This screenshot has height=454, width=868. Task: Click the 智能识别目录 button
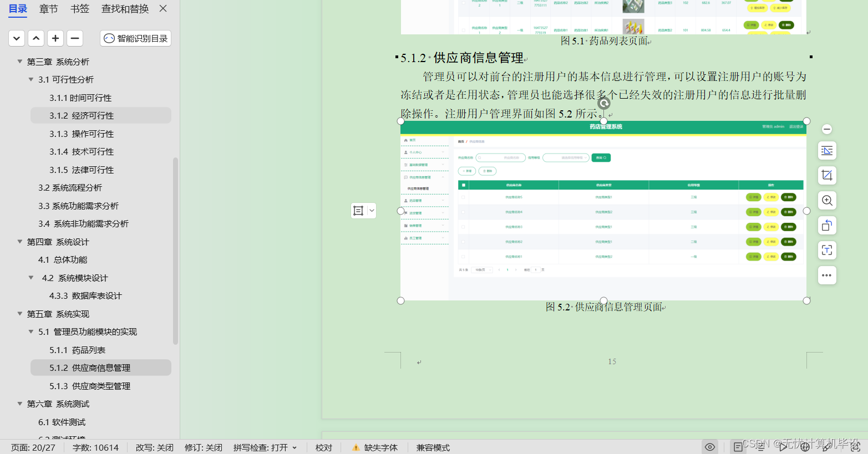(135, 38)
